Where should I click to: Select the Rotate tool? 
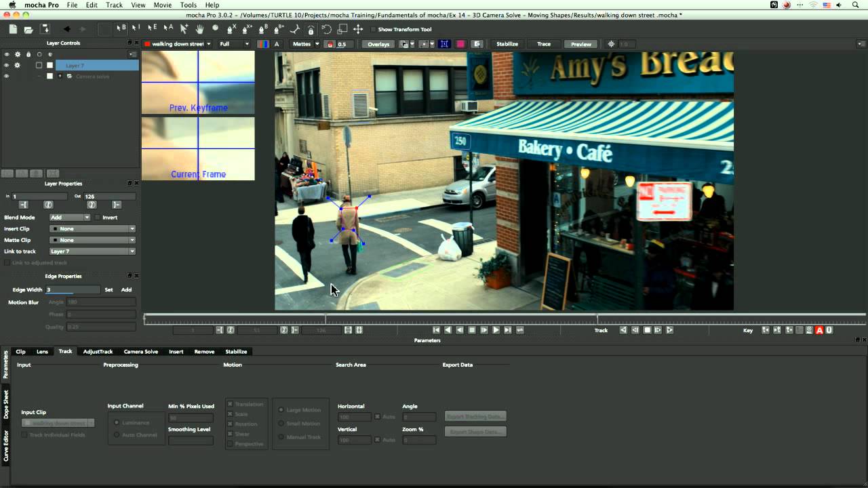tap(327, 29)
